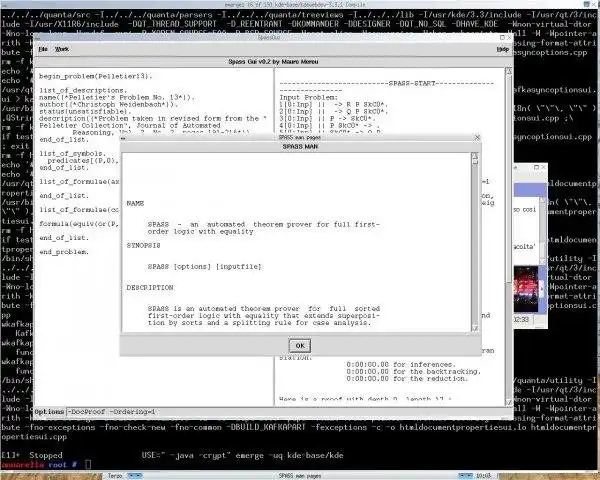Click 'Terzo' desktop label in the panel
The height and width of the screenshot is (480, 600).
[114, 476]
